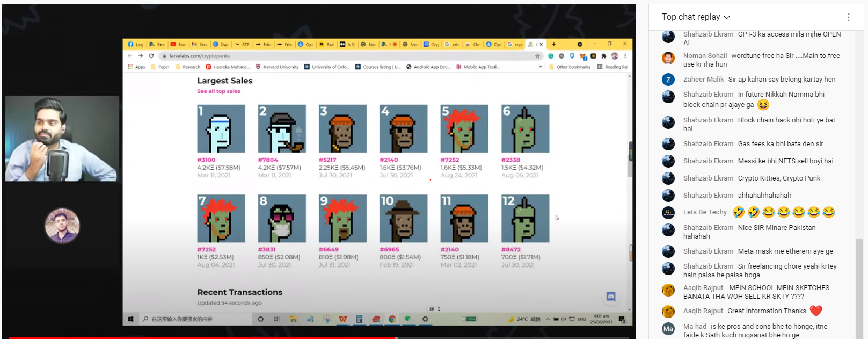Switch to Chrome on the taskbar
The width and height of the screenshot is (868, 339).
pos(392,319)
